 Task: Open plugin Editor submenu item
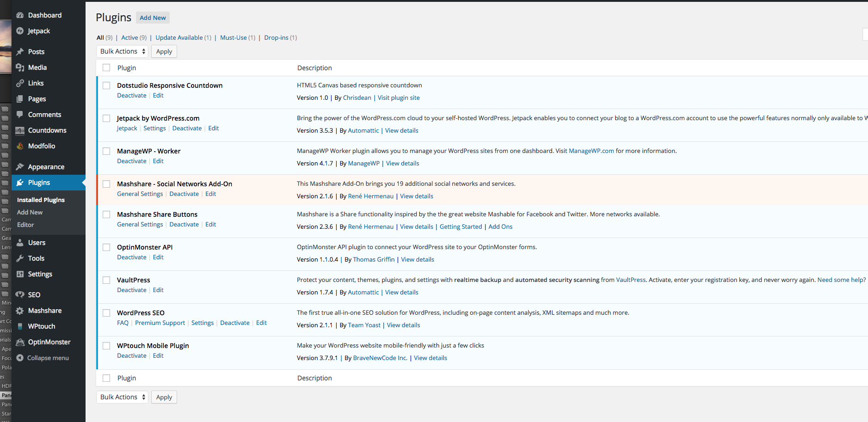[x=25, y=225]
